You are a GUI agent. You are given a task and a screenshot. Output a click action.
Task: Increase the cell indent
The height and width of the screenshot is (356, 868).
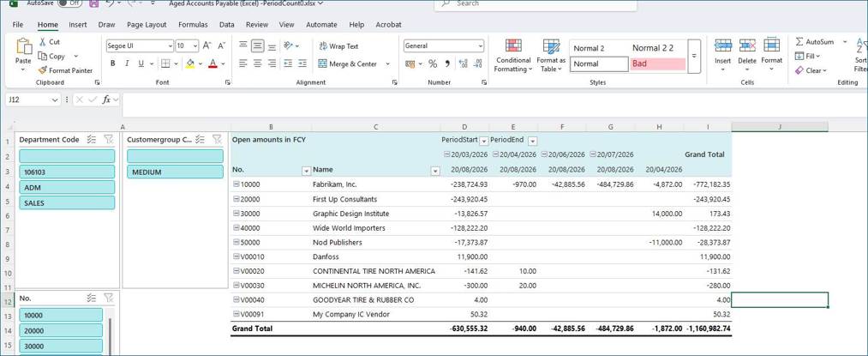coord(302,63)
